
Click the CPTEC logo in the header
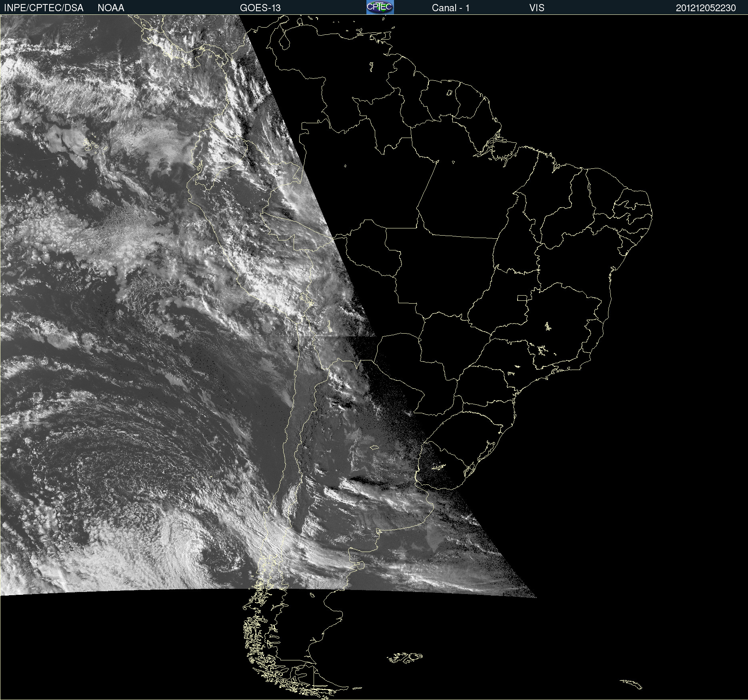(380, 7)
